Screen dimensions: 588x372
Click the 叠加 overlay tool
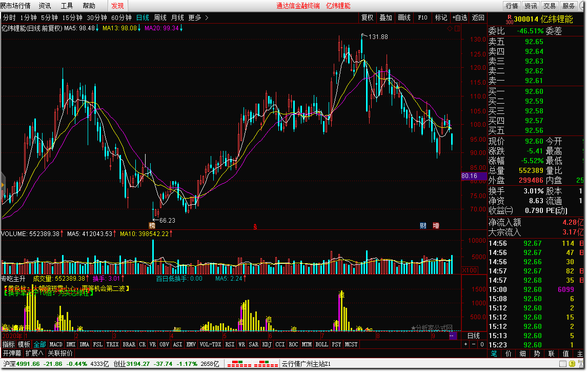pyautogui.click(x=386, y=17)
